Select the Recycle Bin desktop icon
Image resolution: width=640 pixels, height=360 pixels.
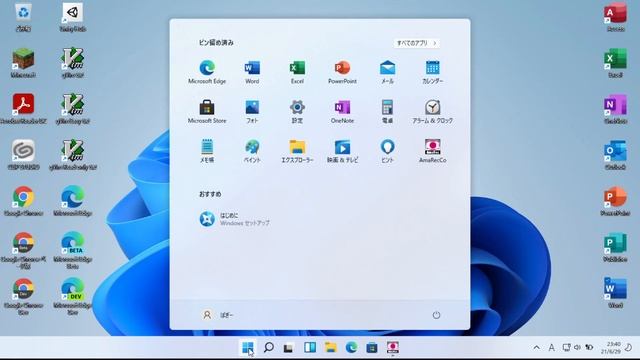(x=23, y=17)
